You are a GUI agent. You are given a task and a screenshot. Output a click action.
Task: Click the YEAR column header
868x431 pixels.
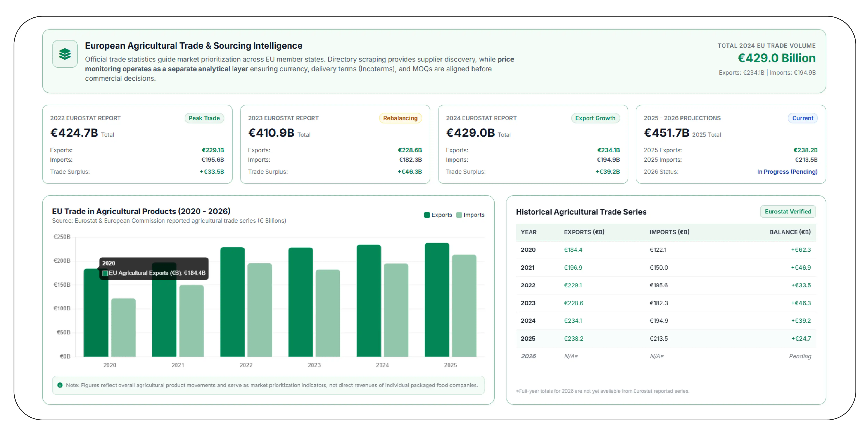coord(528,232)
